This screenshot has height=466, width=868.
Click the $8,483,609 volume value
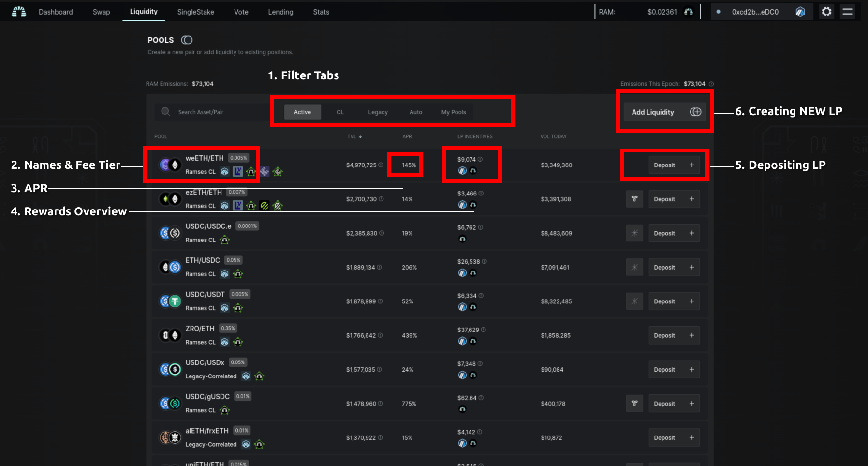coord(556,233)
